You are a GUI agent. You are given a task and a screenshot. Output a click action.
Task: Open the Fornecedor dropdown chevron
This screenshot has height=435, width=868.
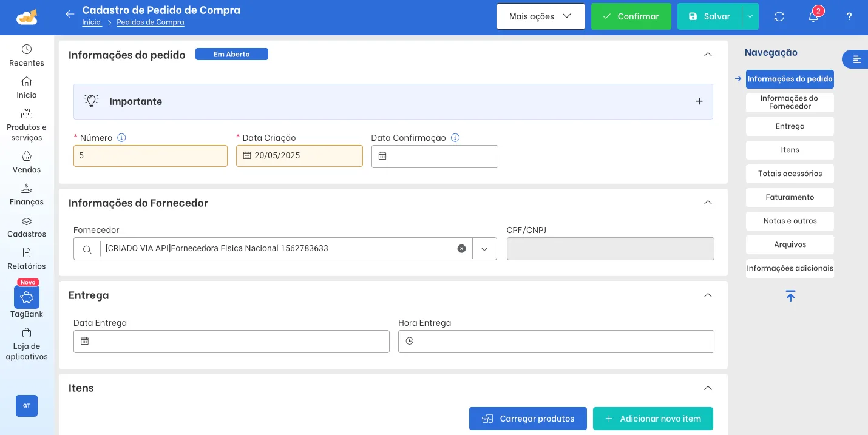pyautogui.click(x=484, y=249)
